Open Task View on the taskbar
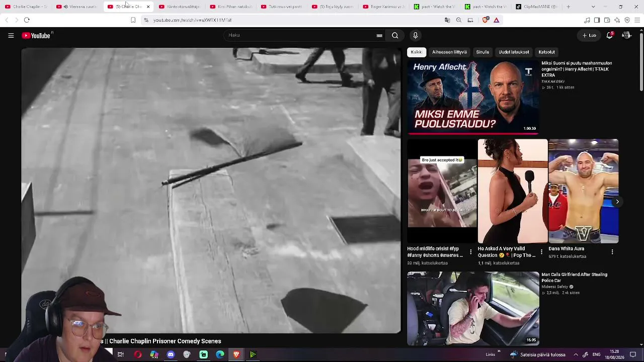 pos(121,354)
